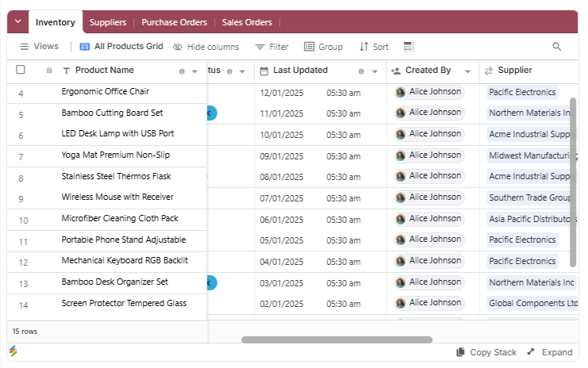Click Alice Johnson avatar in row 4
Screen dimensions: 588x368
(401, 92)
